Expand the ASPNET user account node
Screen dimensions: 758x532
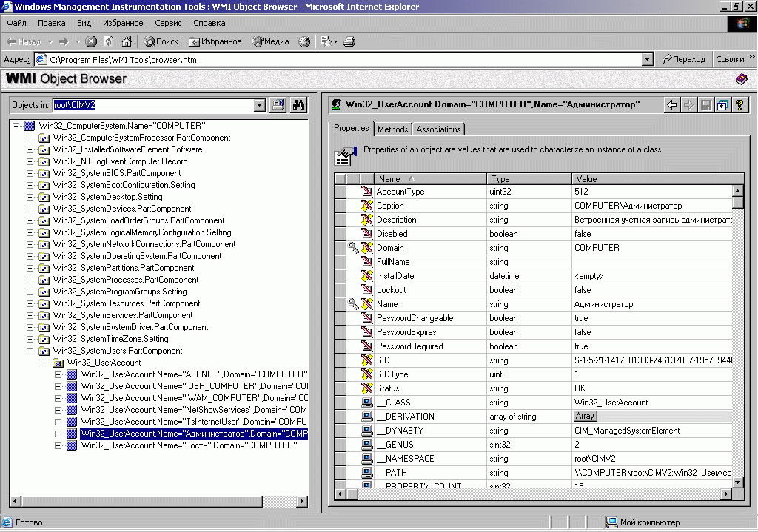click(58, 374)
